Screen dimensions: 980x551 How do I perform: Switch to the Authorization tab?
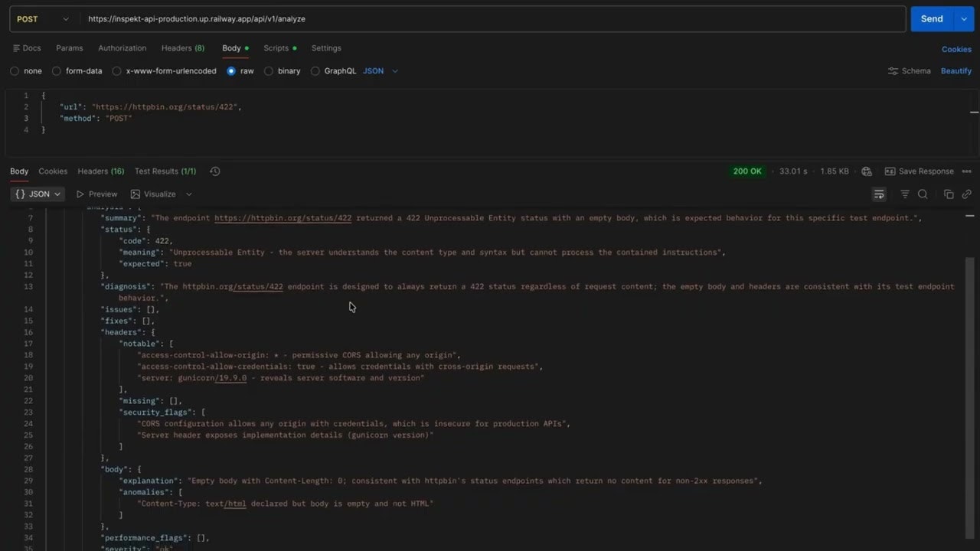pyautogui.click(x=122, y=48)
